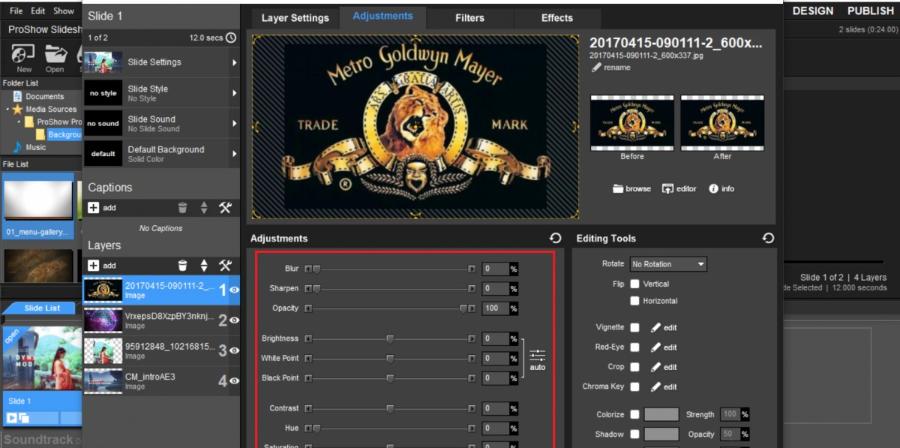Screen dimensions: 900x448
Task: Click the Colorize color swatch
Action: click(661, 414)
